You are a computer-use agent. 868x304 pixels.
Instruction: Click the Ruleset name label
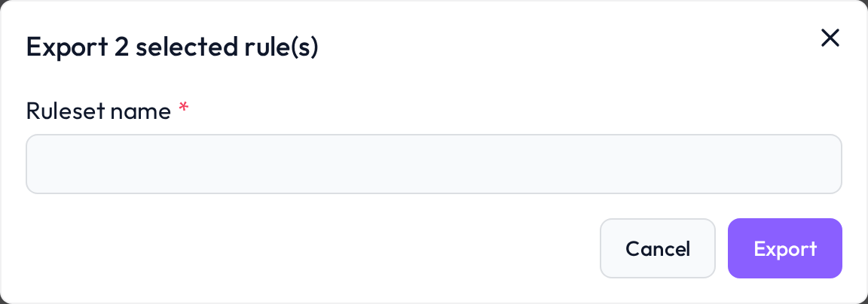tap(99, 111)
